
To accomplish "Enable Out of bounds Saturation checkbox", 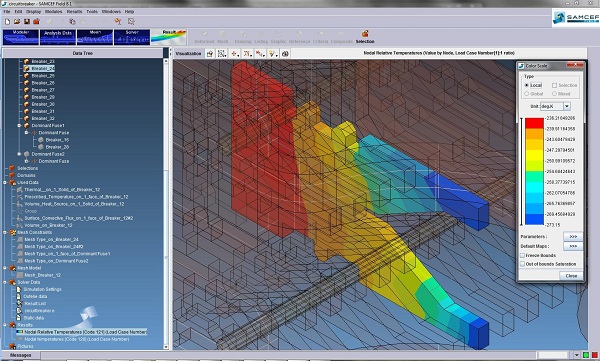I will [522, 264].
